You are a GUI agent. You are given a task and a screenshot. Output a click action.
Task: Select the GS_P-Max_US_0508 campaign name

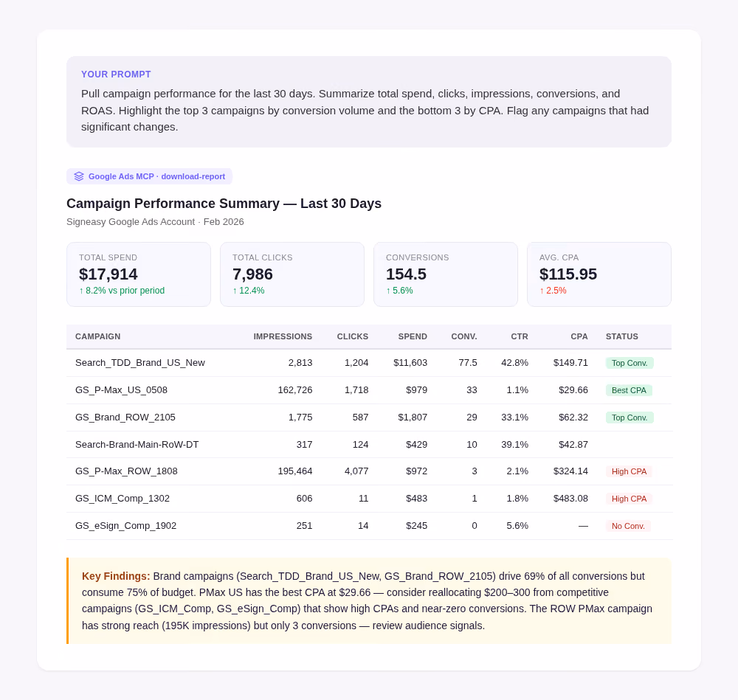click(x=121, y=390)
